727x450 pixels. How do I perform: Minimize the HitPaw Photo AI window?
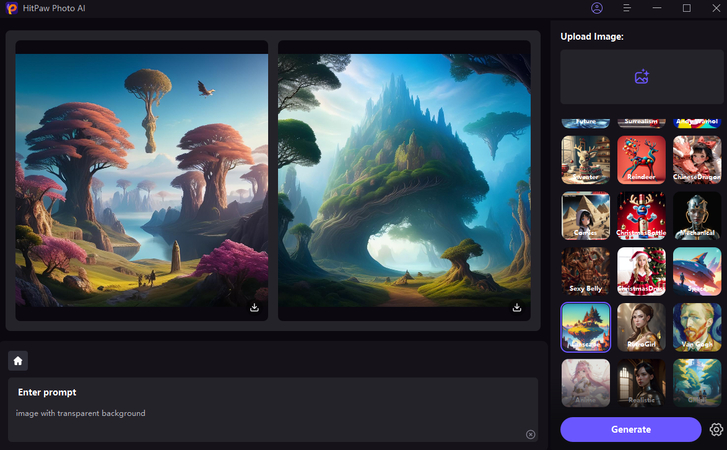657,8
